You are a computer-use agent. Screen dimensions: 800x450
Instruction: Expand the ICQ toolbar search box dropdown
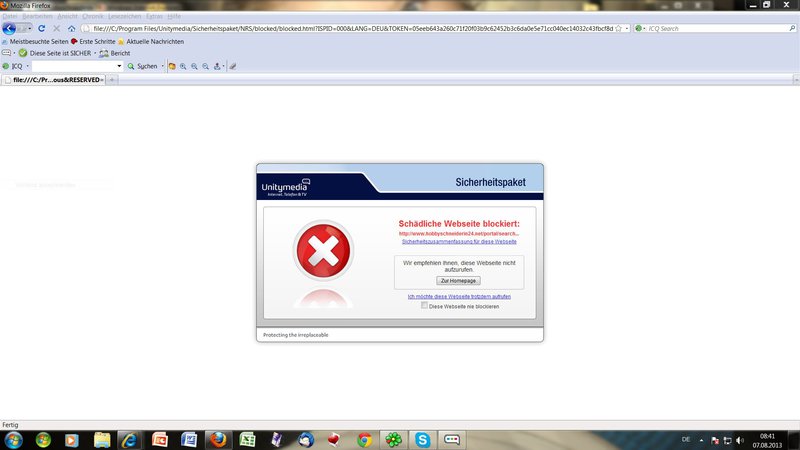[119, 66]
